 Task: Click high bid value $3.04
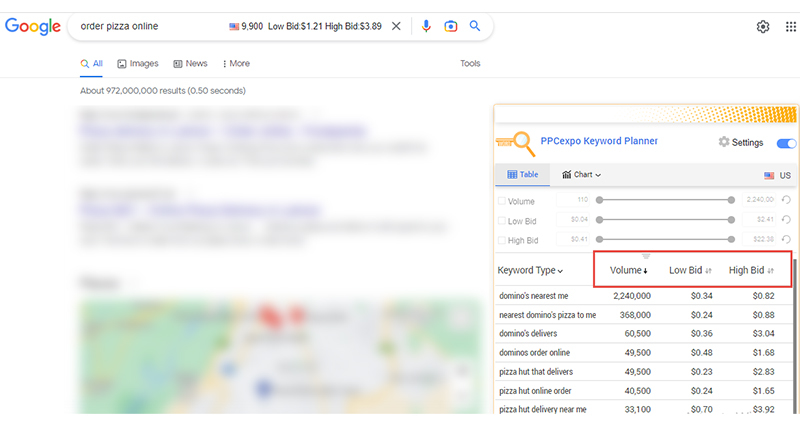(763, 334)
